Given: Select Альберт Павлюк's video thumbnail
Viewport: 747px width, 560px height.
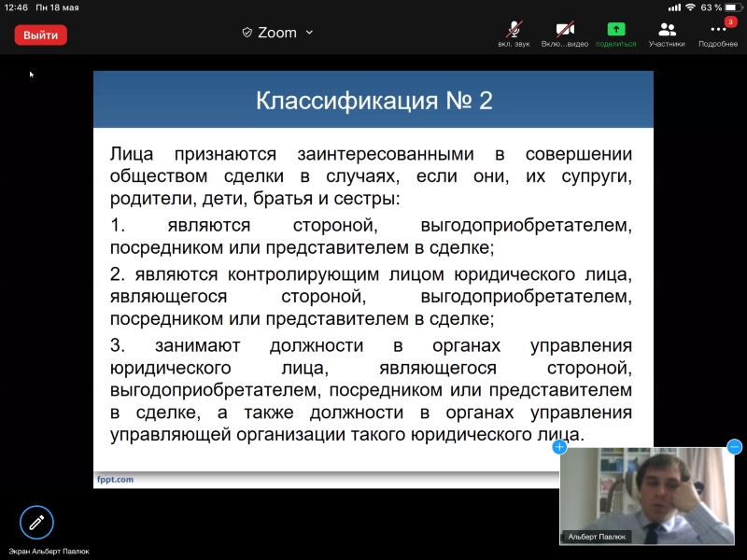Looking at the screenshot, I should point(646,496).
